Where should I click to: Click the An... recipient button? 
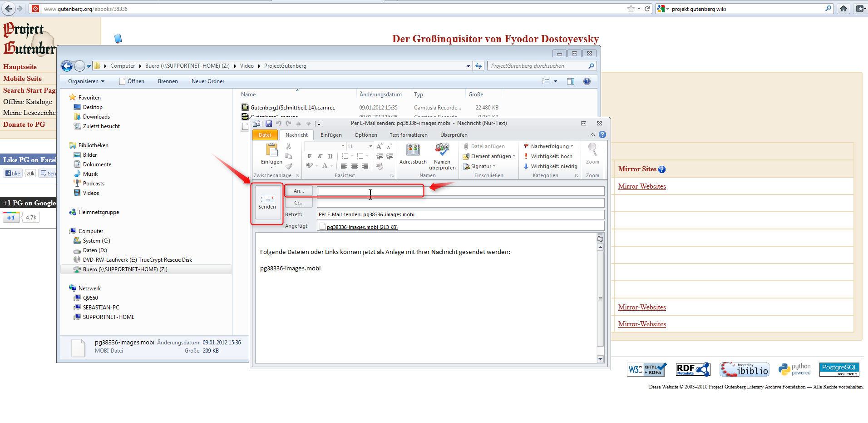(299, 191)
